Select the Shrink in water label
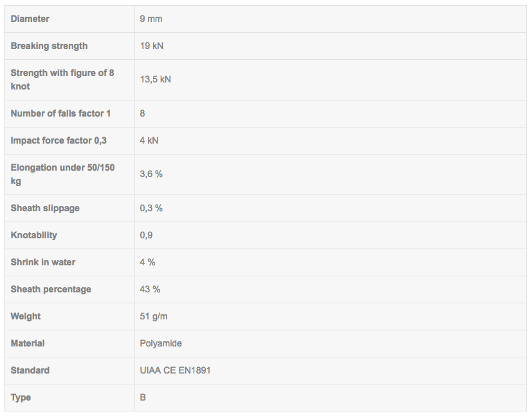The height and width of the screenshot is (416, 532). 43,262
